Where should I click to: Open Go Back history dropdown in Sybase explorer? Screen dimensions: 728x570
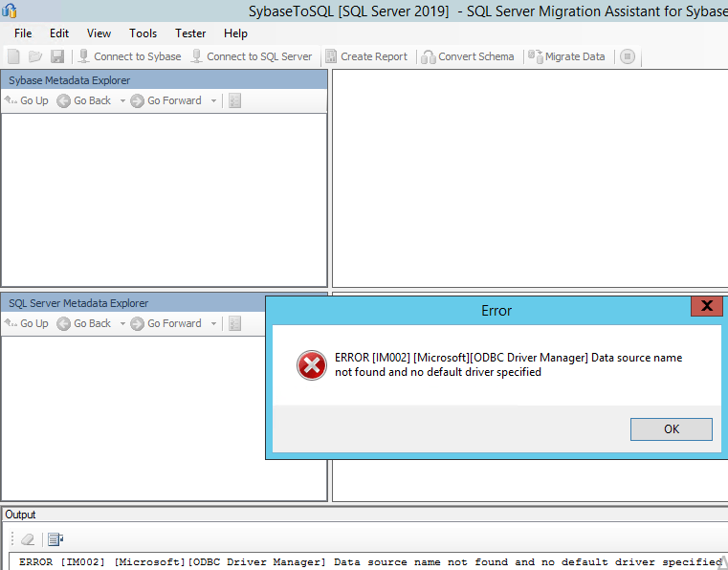(x=122, y=100)
